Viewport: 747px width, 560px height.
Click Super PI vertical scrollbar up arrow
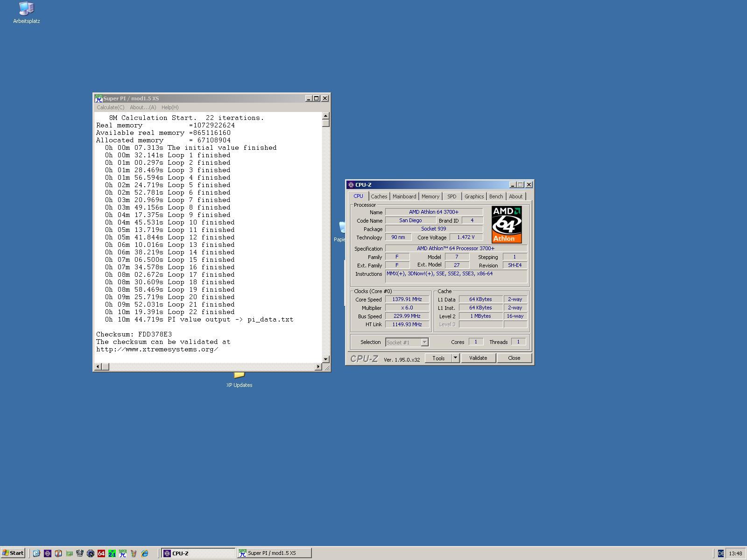pyautogui.click(x=326, y=116)
